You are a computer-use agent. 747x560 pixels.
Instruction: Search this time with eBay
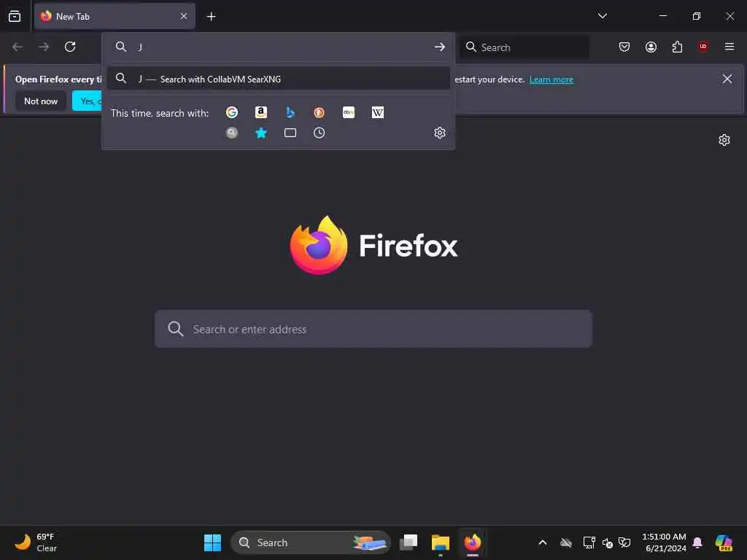tap(349, 112)
